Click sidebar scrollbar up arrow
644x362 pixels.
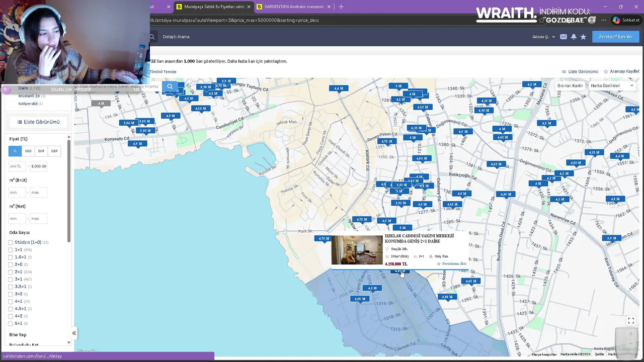point(69,137)
